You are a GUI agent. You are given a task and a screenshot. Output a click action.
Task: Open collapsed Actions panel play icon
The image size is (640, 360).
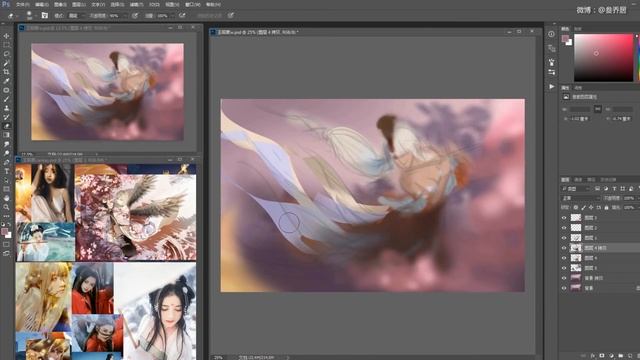coord(552,87)
